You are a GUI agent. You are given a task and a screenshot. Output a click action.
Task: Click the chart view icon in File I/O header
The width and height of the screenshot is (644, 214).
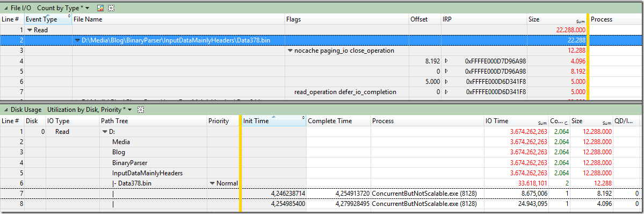tap(100, 8)
